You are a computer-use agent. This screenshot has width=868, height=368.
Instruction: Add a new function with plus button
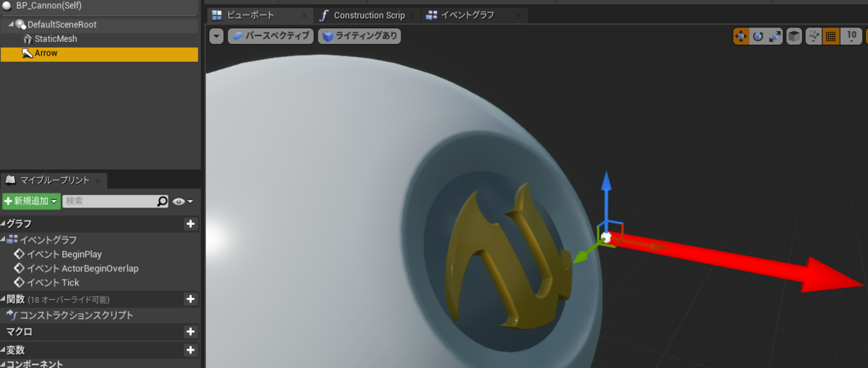click(x=191, y=299)
